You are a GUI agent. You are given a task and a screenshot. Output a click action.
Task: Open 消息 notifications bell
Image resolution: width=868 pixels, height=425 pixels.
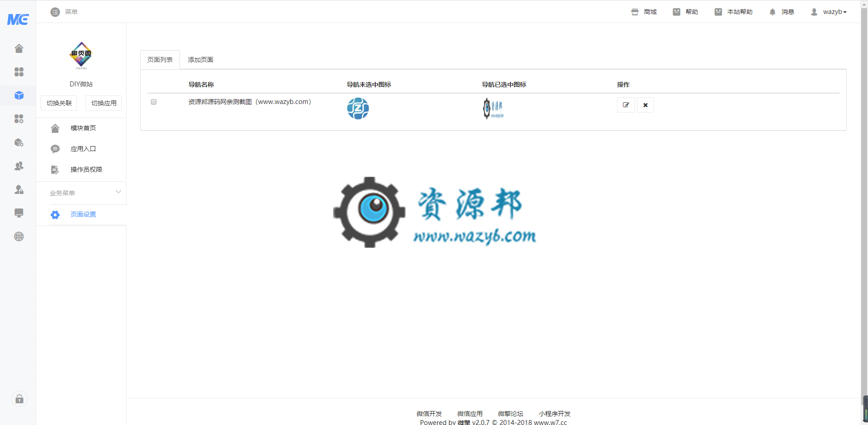(x=782, y=12)
